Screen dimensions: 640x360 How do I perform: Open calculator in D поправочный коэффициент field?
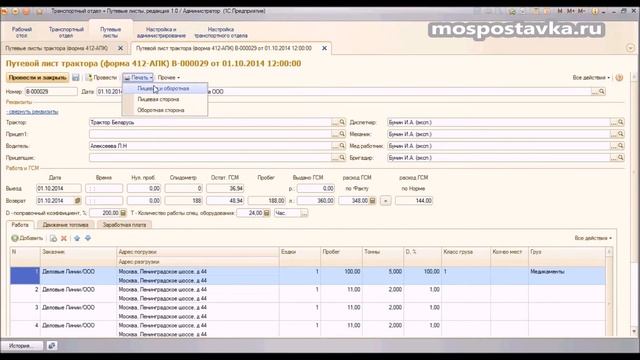click(123, 213)
